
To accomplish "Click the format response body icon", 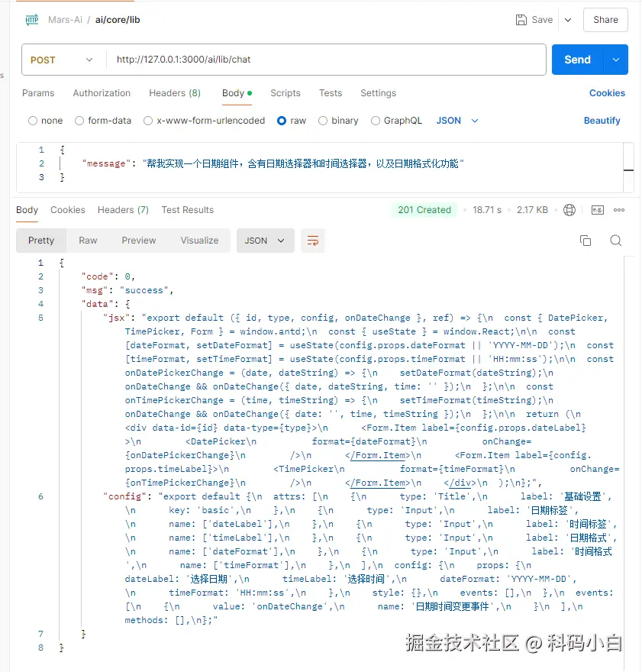I will coord(312,240).
